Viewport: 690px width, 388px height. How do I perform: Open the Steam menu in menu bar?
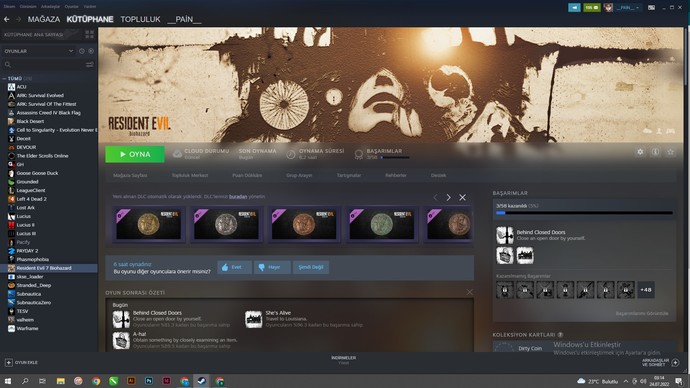[x=9, y=7]
